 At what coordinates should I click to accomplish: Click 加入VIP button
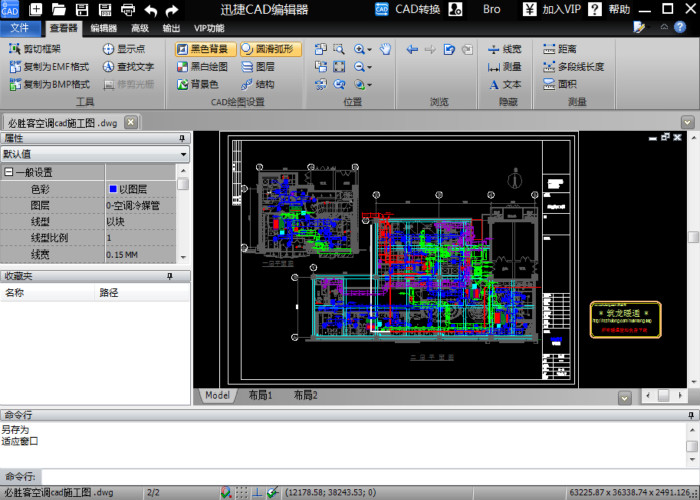(x=552, y=9)
